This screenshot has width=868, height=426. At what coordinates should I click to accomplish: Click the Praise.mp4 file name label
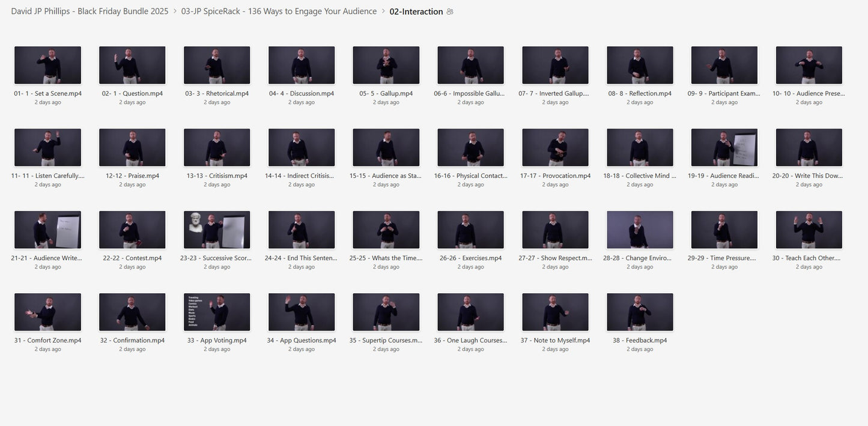click(132, 175)
